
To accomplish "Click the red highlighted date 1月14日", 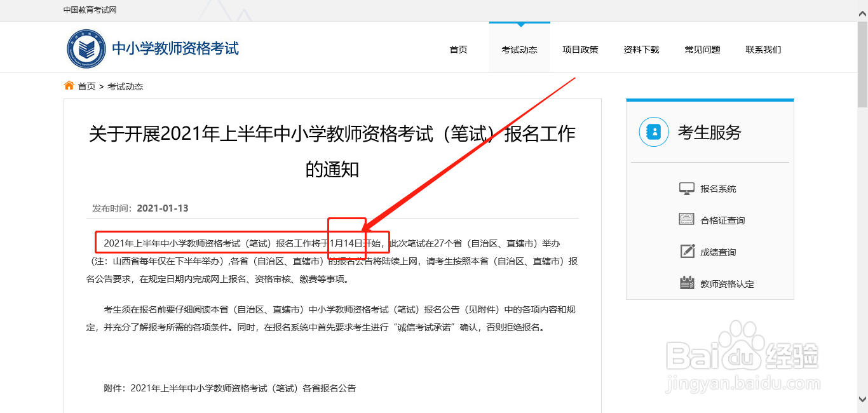I will (x=347, y=243).
